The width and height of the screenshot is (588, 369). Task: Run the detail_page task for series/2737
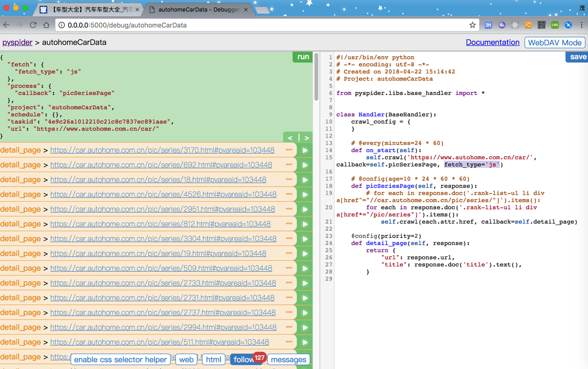305,313
